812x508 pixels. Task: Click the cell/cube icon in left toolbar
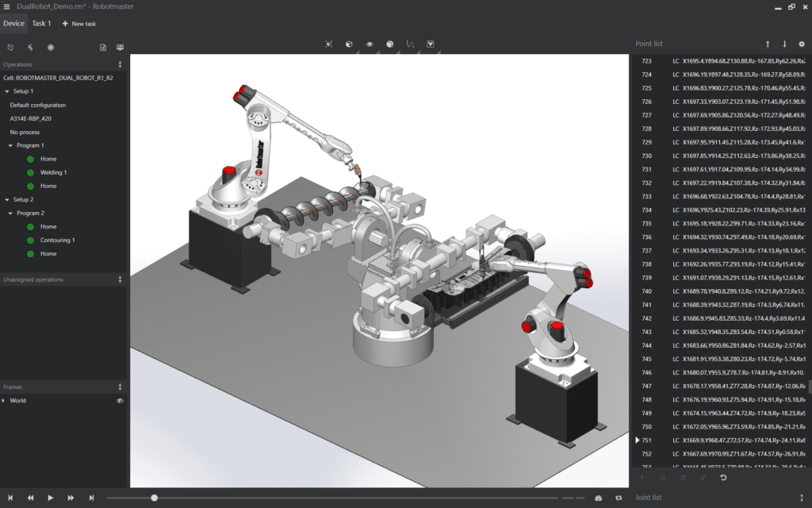[10, 47]
